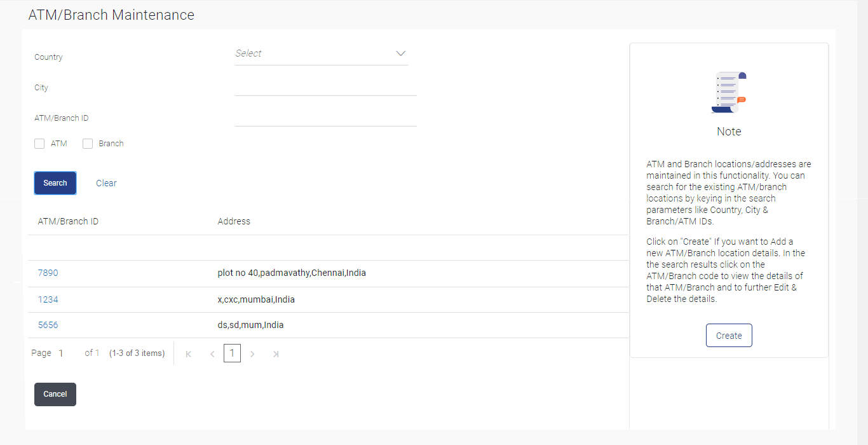This screenshot has height=445, width=868.
Task: Open ATM/Branch ID 5656
Action: click(48, 325)
